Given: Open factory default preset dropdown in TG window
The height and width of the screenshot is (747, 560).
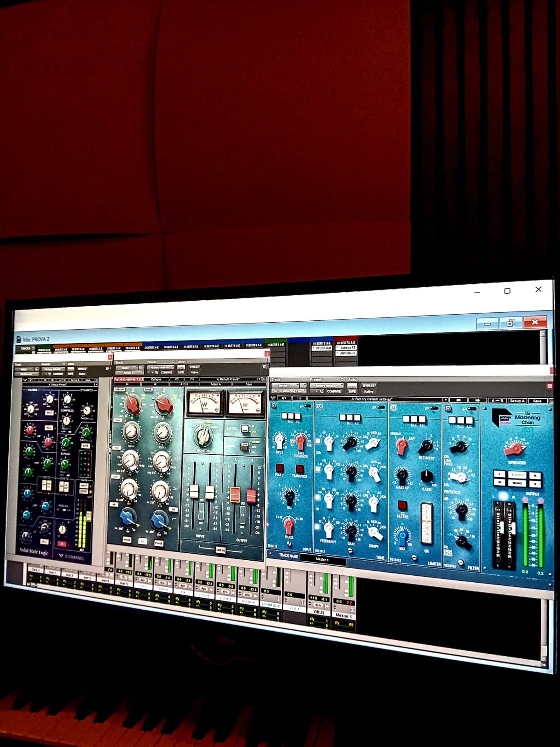Looking at the screenshot, I should (327, 386).
